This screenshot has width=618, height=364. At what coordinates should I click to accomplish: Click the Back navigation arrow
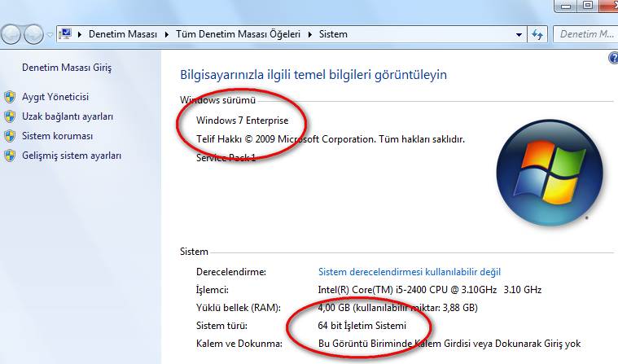pyautogui.click(x=13, y=34)
